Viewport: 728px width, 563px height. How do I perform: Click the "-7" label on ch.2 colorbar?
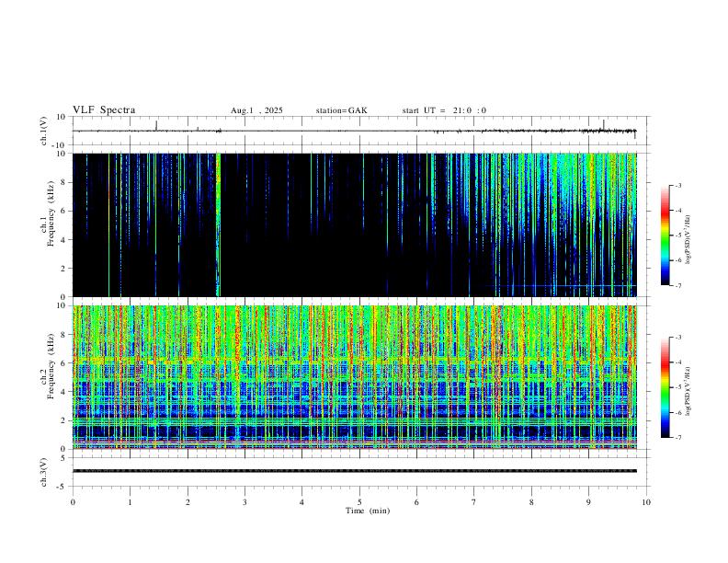(678, 438)
